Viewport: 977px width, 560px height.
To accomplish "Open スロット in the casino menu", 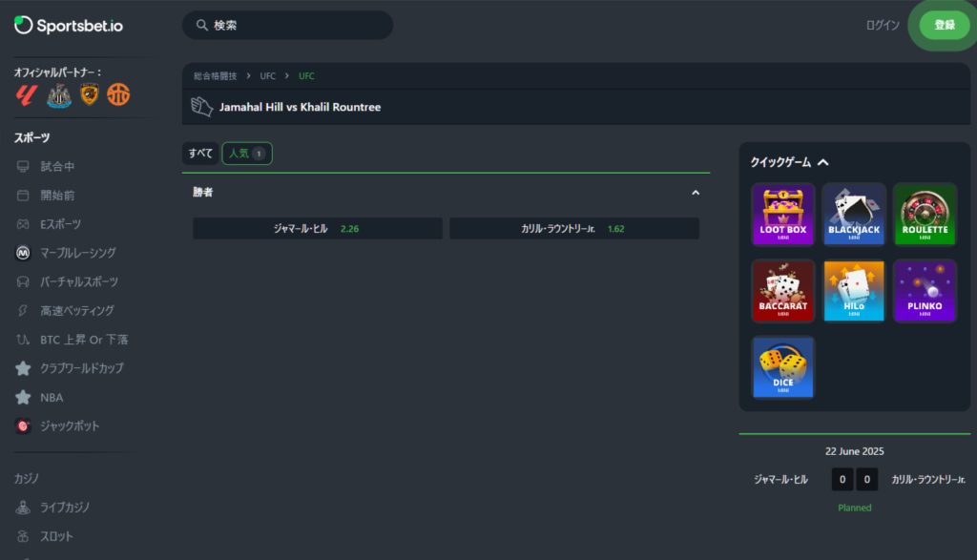I will 56,536.
